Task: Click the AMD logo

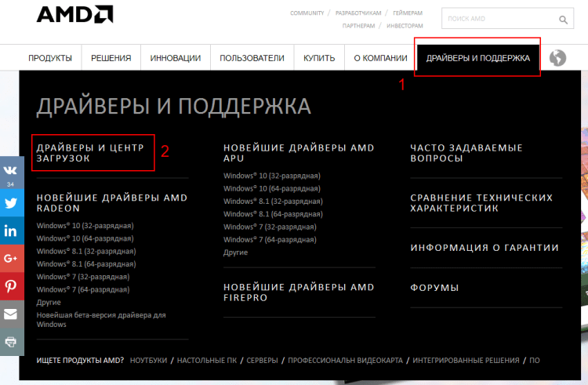Action: (74, 15)
